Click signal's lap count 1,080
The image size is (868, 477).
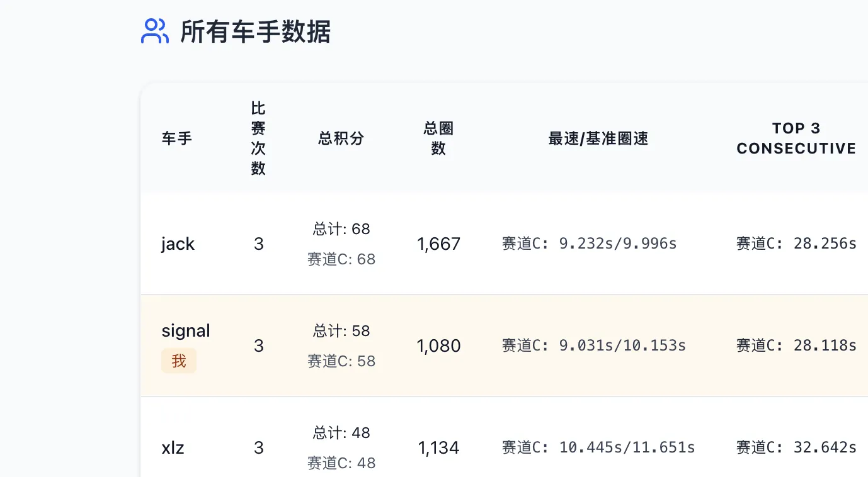(x=438, y=345)
